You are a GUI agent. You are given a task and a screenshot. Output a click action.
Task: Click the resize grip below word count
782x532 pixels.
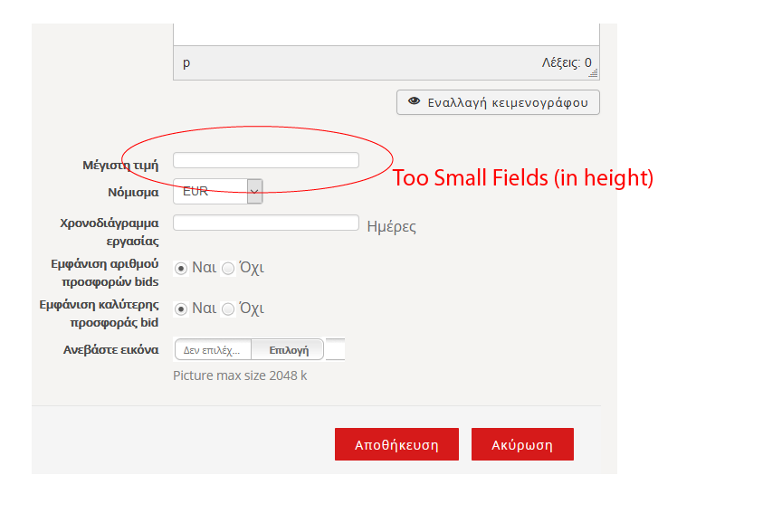[593, 71]
